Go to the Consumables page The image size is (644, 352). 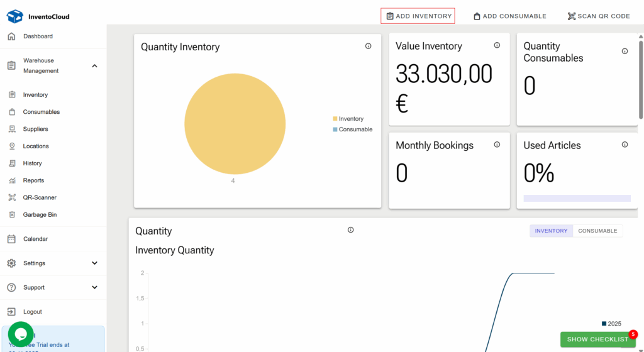tap(41, 112)
